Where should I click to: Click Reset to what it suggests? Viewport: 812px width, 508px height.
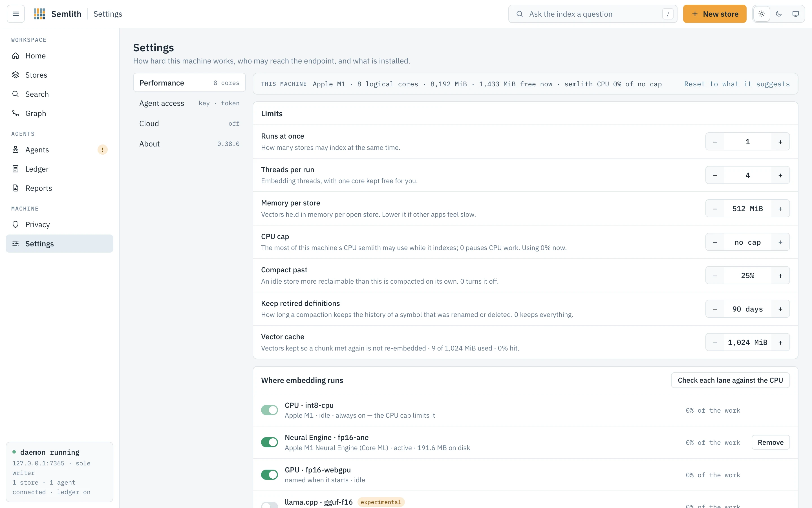(x=737, y=84)
